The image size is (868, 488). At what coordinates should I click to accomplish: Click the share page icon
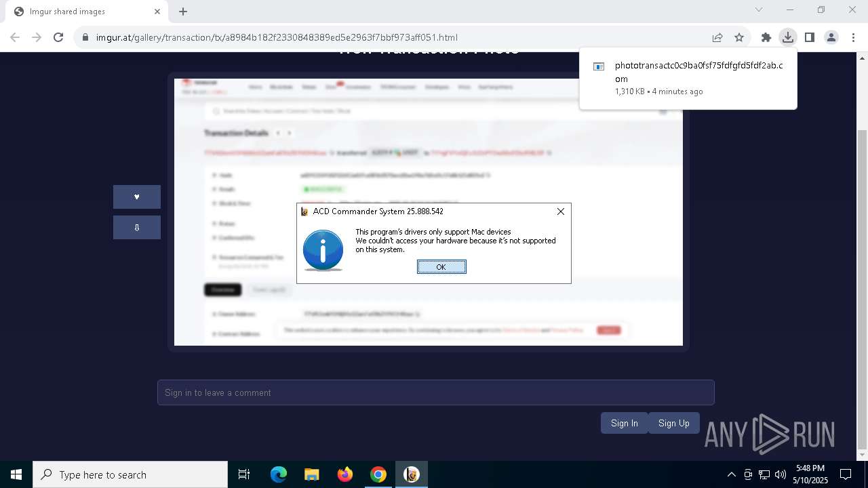click(717, 37)
